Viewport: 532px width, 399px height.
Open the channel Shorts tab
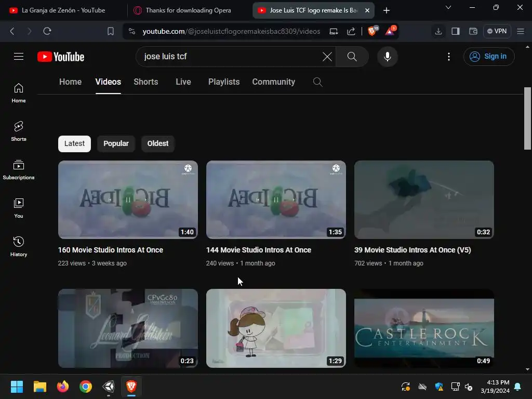146,82
